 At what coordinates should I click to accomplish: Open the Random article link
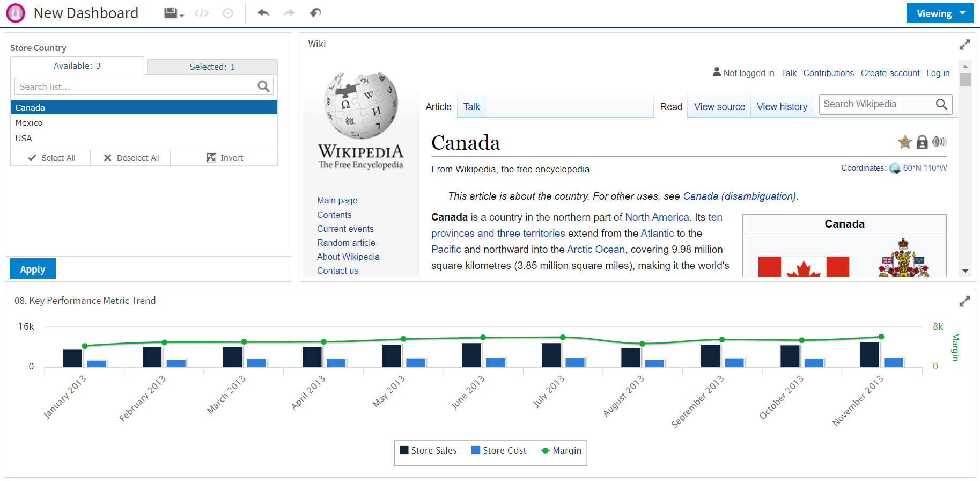(x=346, y=243)
